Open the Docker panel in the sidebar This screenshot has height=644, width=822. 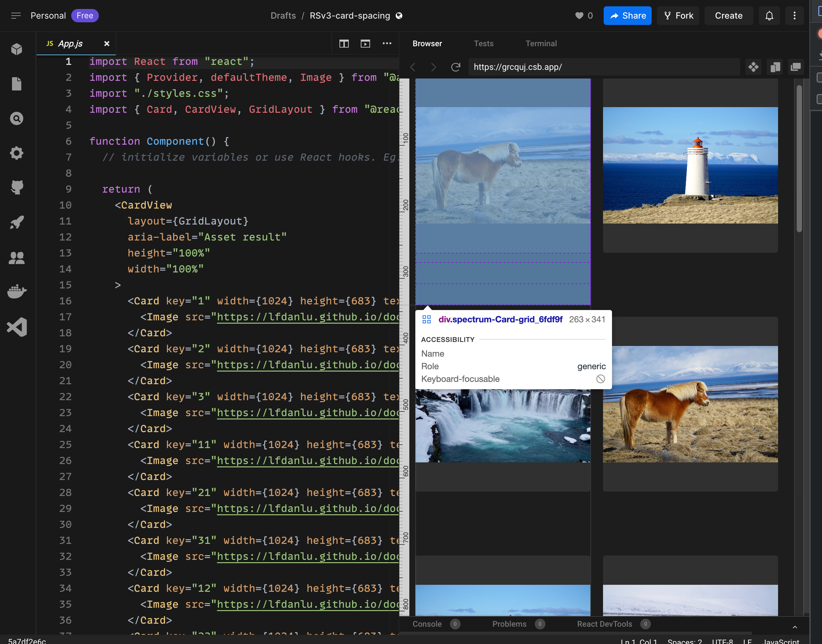(x=17, y=291)
